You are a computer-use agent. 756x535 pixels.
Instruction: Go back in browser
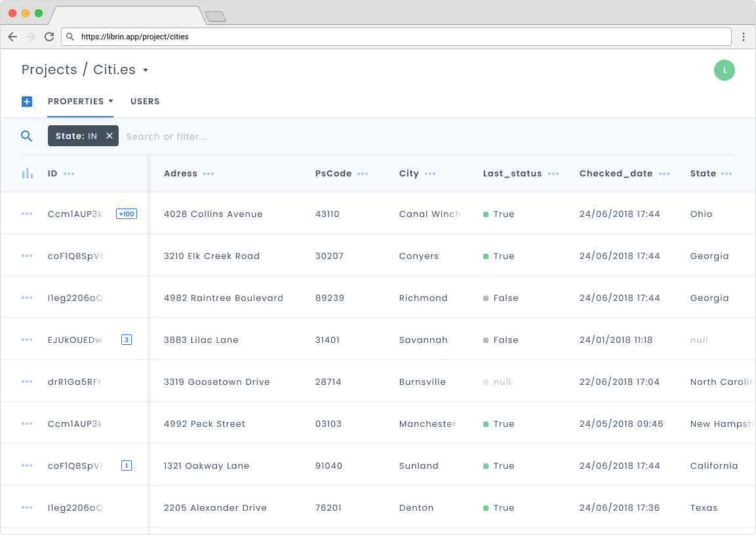[12, 37]
